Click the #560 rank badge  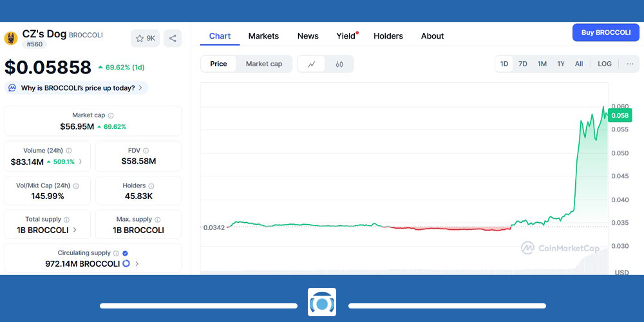click(35, 44)
